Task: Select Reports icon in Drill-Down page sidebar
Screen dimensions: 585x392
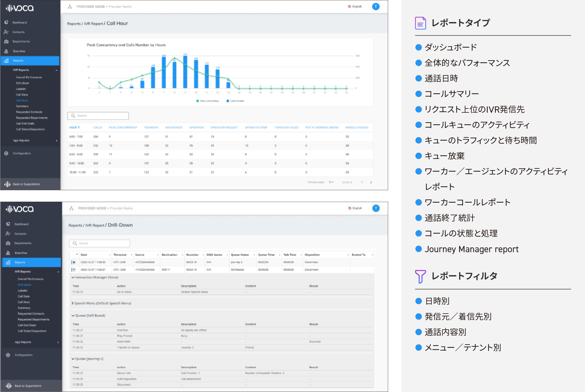Action: 8,262
